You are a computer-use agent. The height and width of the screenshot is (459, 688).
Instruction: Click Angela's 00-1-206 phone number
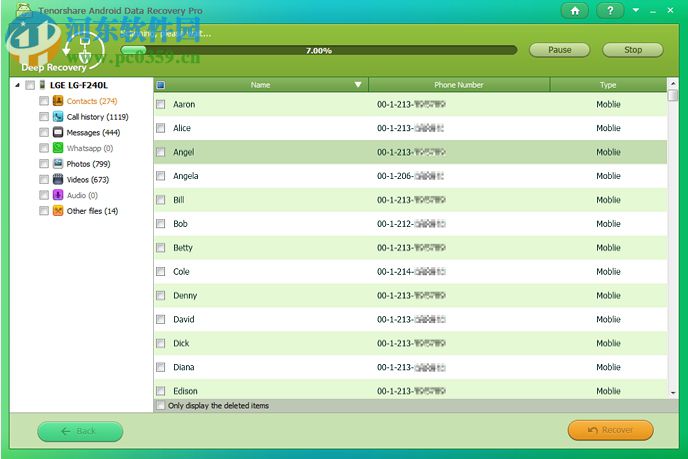click(x=410, y=176)
